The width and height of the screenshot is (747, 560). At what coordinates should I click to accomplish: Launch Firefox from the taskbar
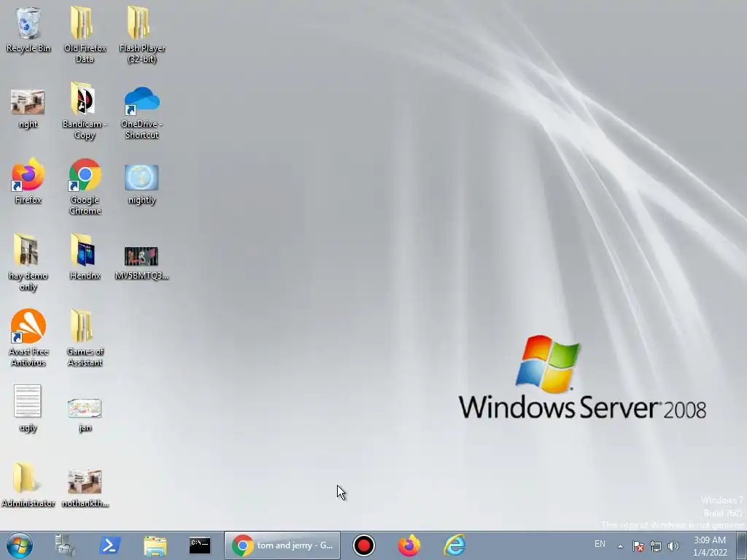coord(409,545)
